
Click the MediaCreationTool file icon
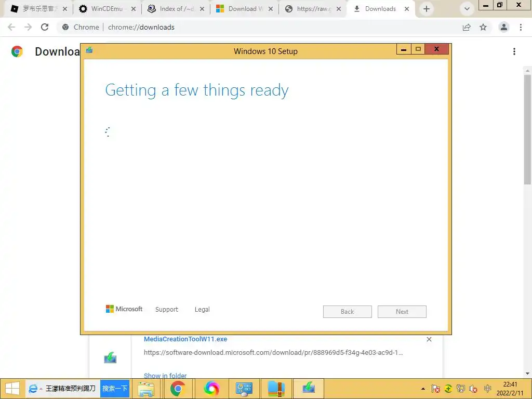pyautogui.click(x=110, y=358)
